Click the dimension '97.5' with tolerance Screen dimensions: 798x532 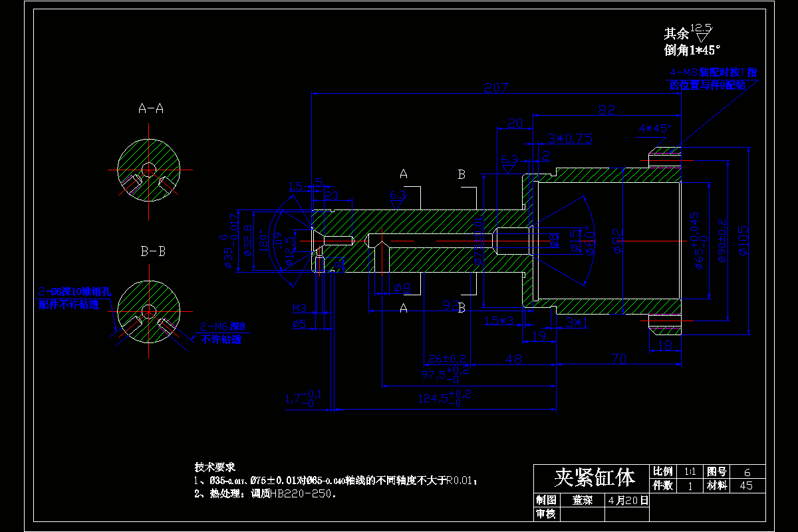tap(446, 373)
